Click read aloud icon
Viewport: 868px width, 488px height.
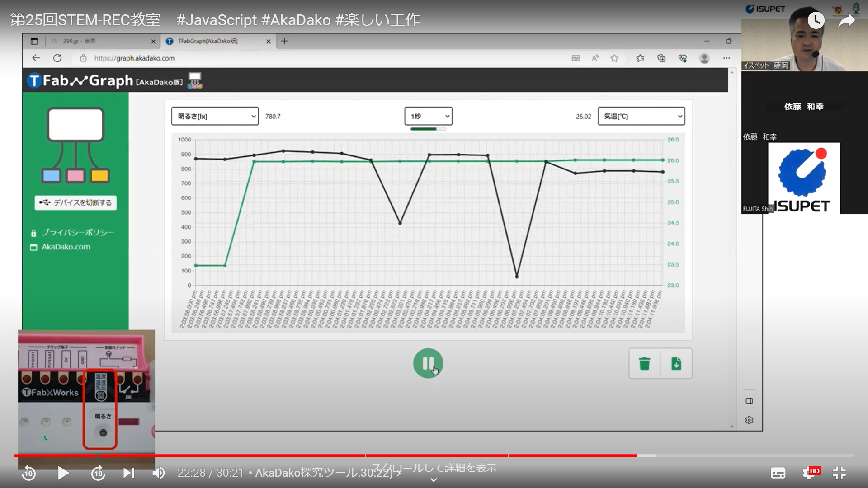(x=595, y=58)
